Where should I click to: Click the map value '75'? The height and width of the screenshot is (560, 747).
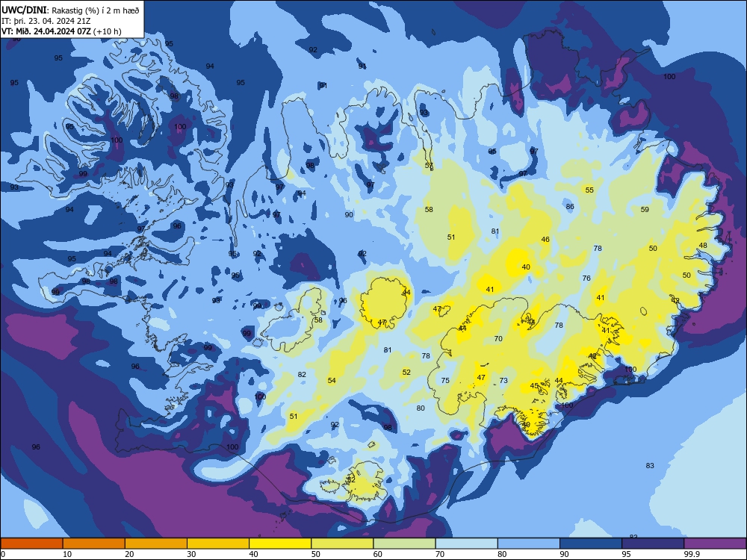[445, 381]
